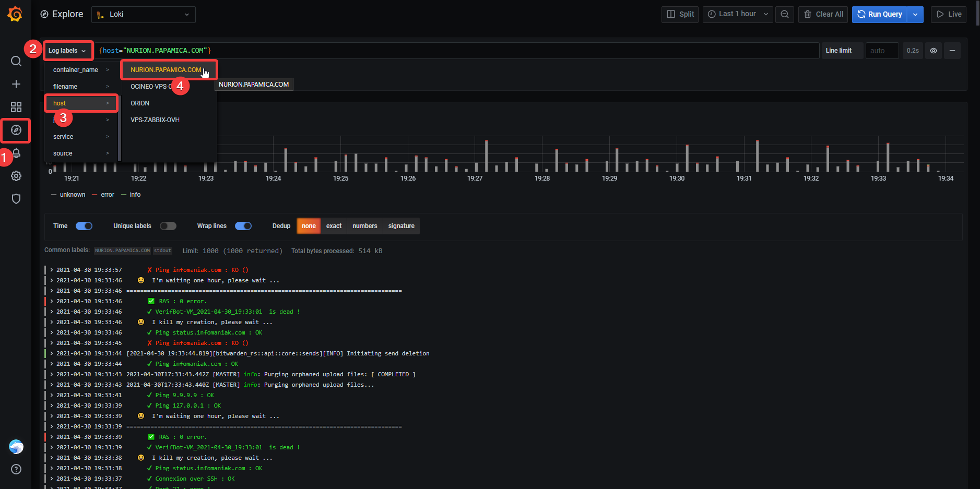Click the Create plus icon in sidebar

[16, 84]
